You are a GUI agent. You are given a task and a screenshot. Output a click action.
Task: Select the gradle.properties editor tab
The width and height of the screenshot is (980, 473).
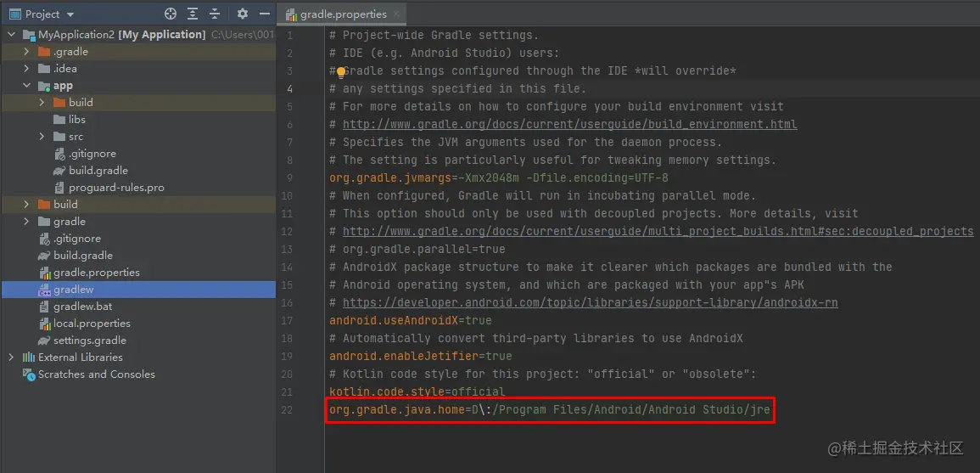[x=342, y=14]
